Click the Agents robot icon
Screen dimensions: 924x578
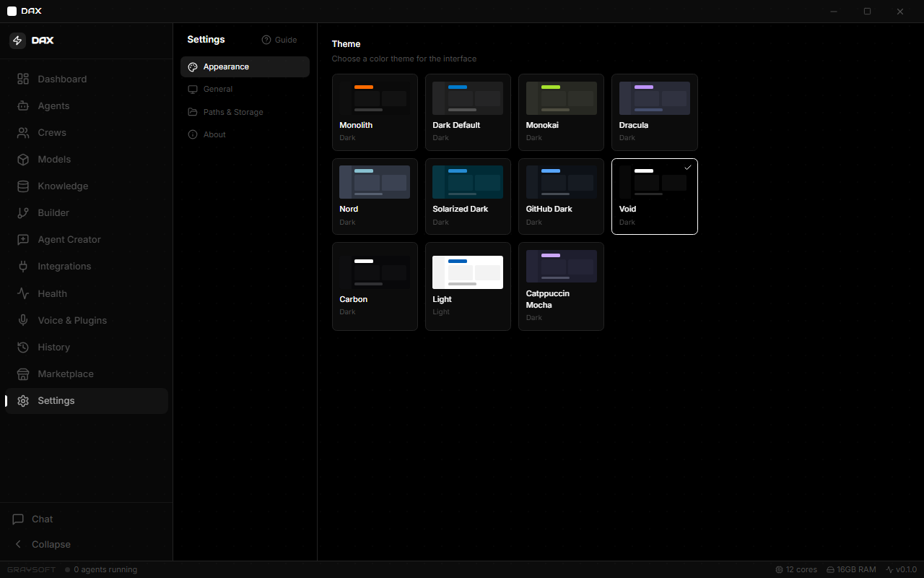(x=23, y=105)
